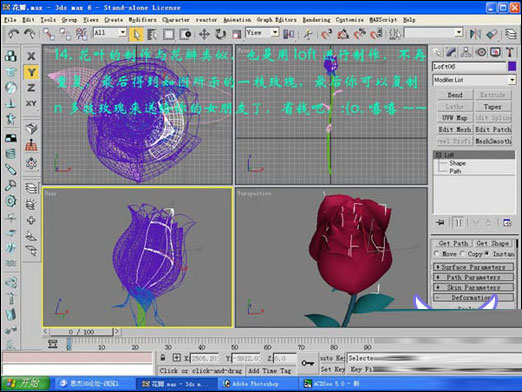Click the MeshSmooth modifier button
This screenshot has width=522, height=392.
coord(493,141)
